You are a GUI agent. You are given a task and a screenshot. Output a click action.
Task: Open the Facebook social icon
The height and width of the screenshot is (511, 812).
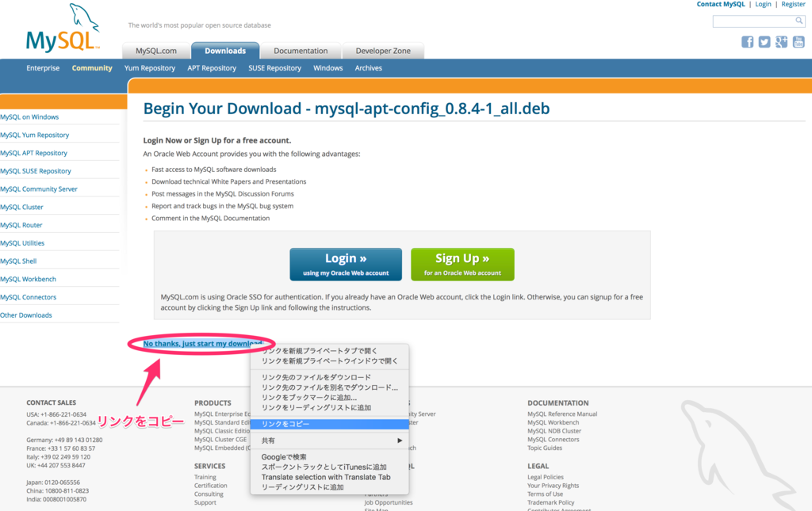tap(747, 42)
